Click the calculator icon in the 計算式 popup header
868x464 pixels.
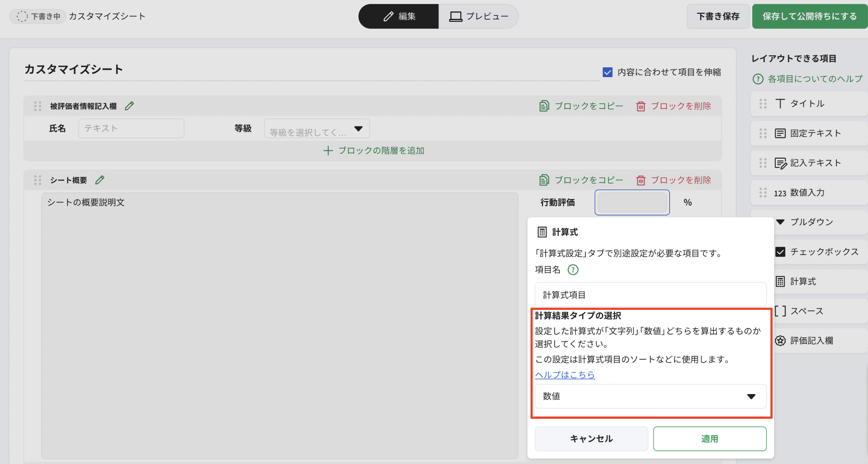coord(542,232)
